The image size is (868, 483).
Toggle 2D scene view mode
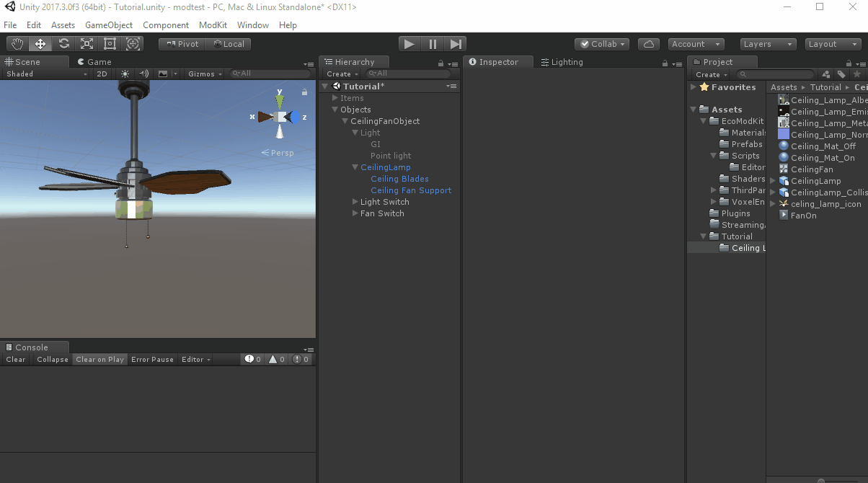(x=102, y=74)
